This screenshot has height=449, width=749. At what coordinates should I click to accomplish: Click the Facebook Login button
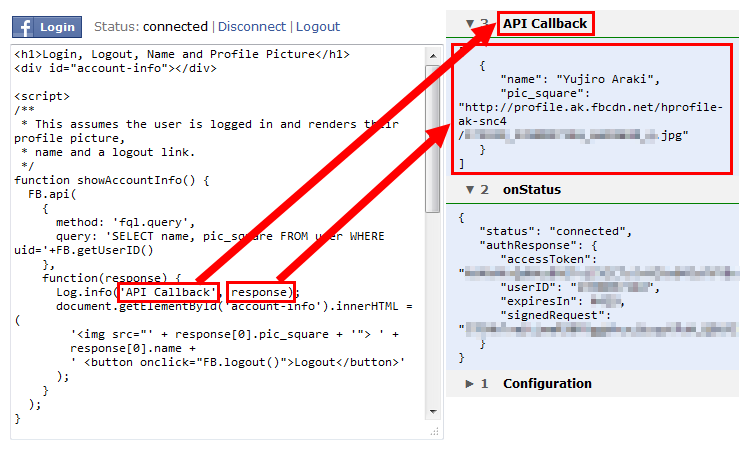[47, 27]
